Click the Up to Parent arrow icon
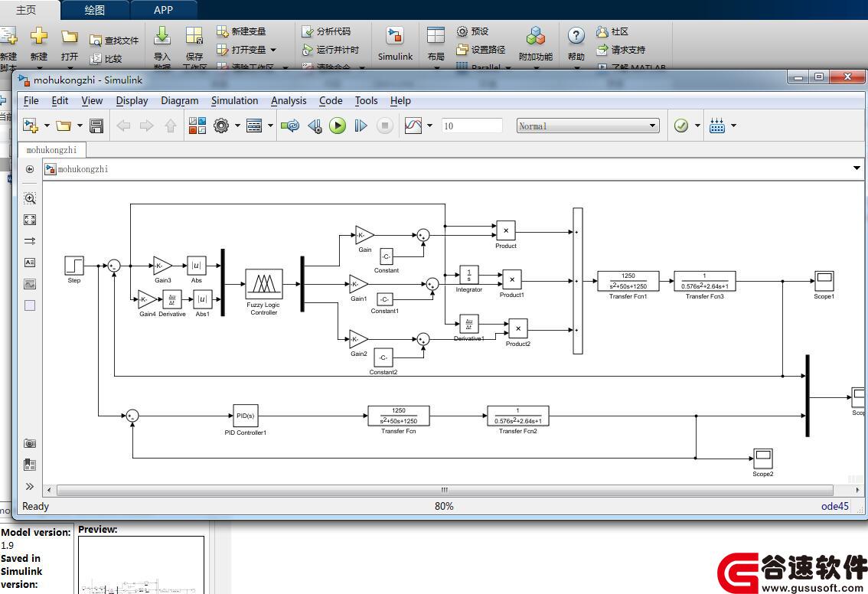Image resolution: width=868 pixels, height=594 pixels. click(171, 126)
